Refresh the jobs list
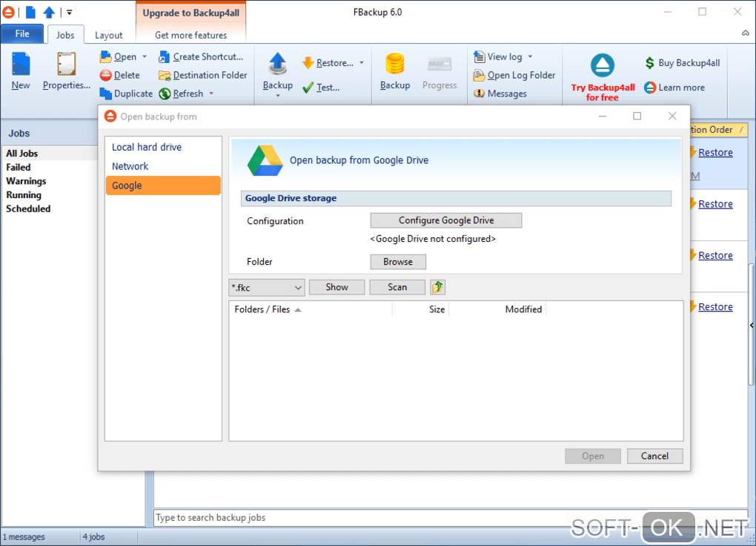Image resolution: width=756 pixels, height=546 pixels. (x=182, y=93)
